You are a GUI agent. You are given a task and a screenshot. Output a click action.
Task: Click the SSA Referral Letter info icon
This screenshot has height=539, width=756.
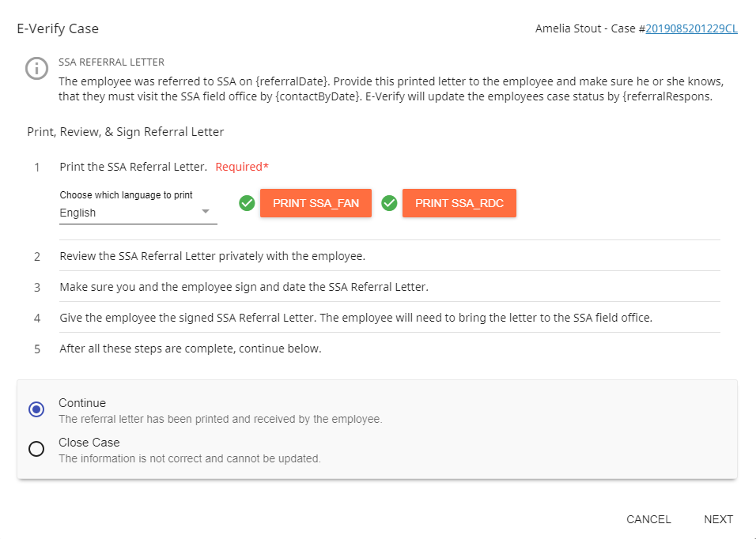click(36, 69)
